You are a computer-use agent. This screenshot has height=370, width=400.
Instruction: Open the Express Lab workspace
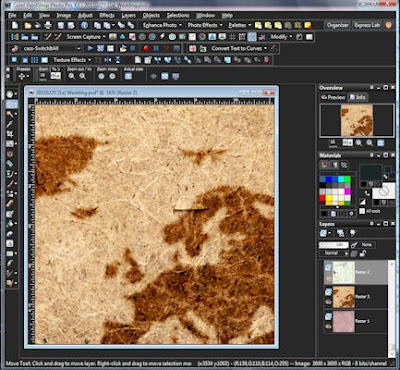367,25
